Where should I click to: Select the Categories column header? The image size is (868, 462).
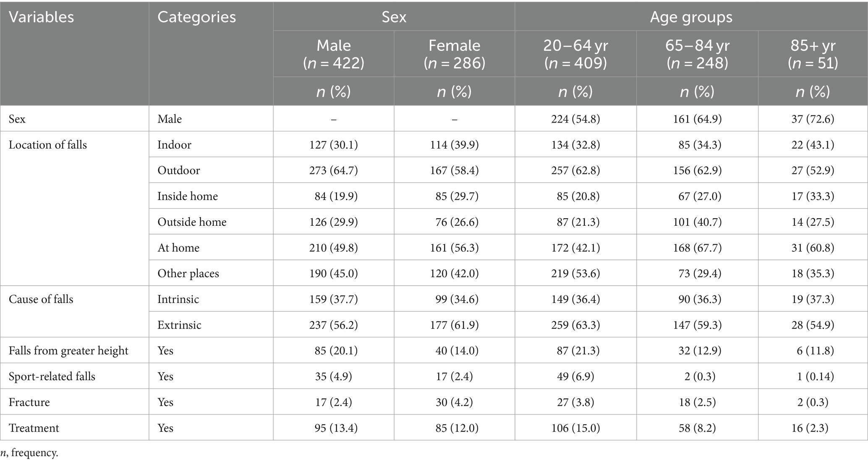(x=196, y=17)
